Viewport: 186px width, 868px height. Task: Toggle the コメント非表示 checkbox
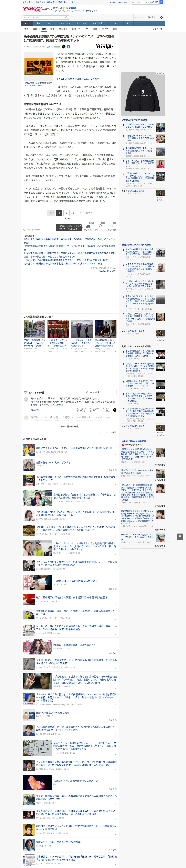[x=102, y=432]
